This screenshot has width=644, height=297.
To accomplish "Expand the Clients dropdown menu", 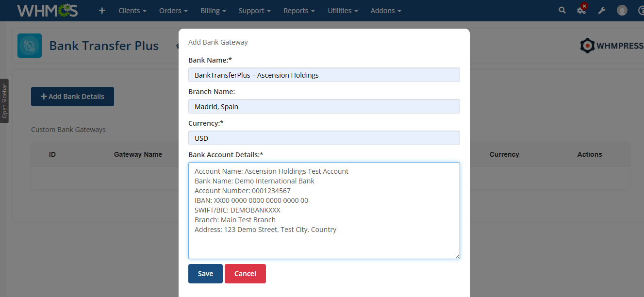I will tap(132, 11).
